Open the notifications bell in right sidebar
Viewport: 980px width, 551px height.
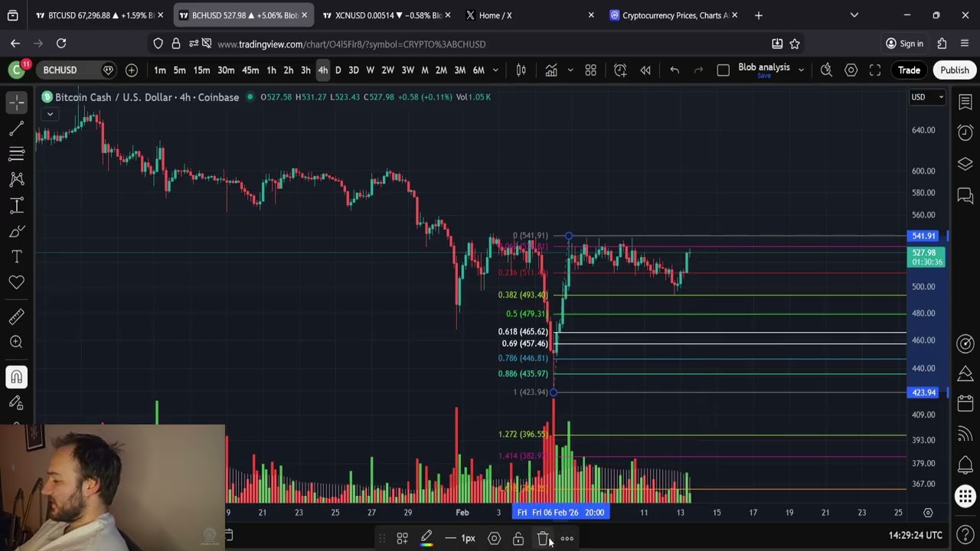tap(965, 465)
